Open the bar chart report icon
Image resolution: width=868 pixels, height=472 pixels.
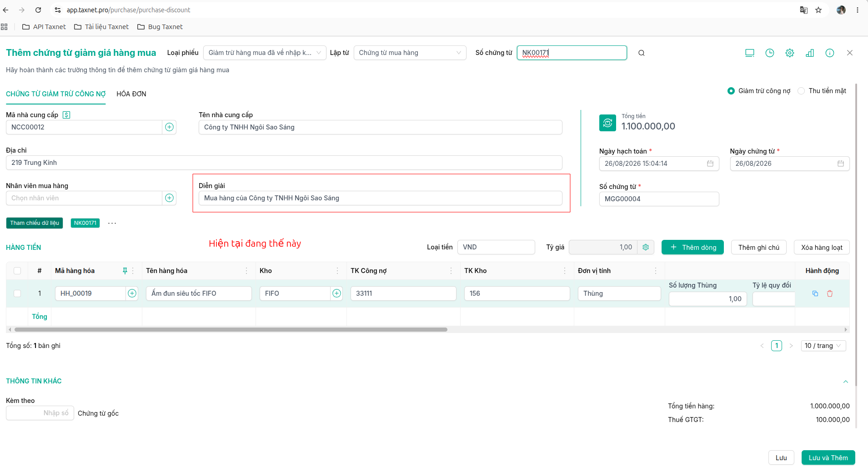pos(810,53)
